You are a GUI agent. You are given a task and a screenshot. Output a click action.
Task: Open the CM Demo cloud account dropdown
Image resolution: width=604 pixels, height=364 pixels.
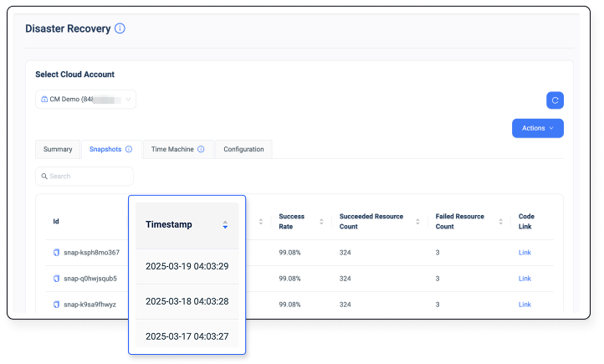tap(85, 100)
